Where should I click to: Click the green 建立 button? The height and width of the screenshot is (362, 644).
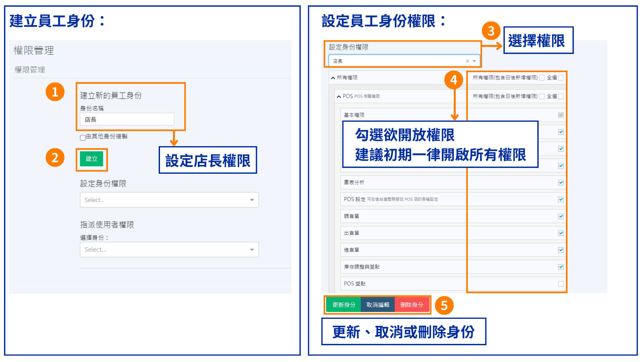click(92, 159)
